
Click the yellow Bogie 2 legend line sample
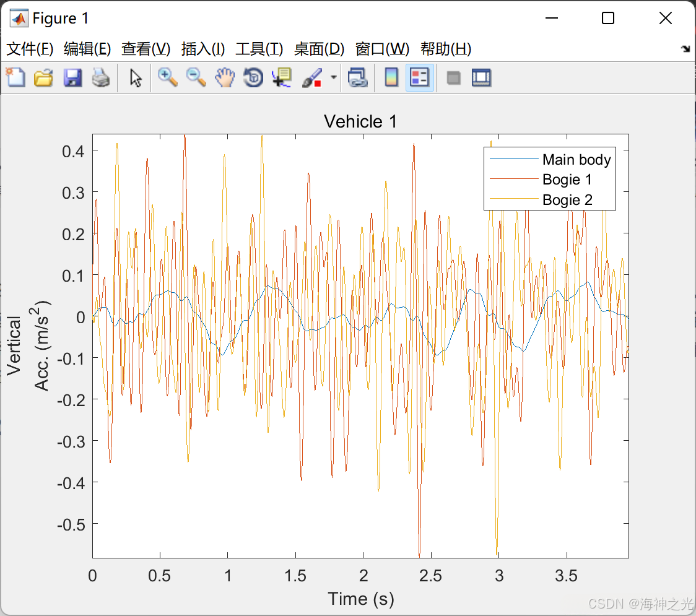click(513, 199)
